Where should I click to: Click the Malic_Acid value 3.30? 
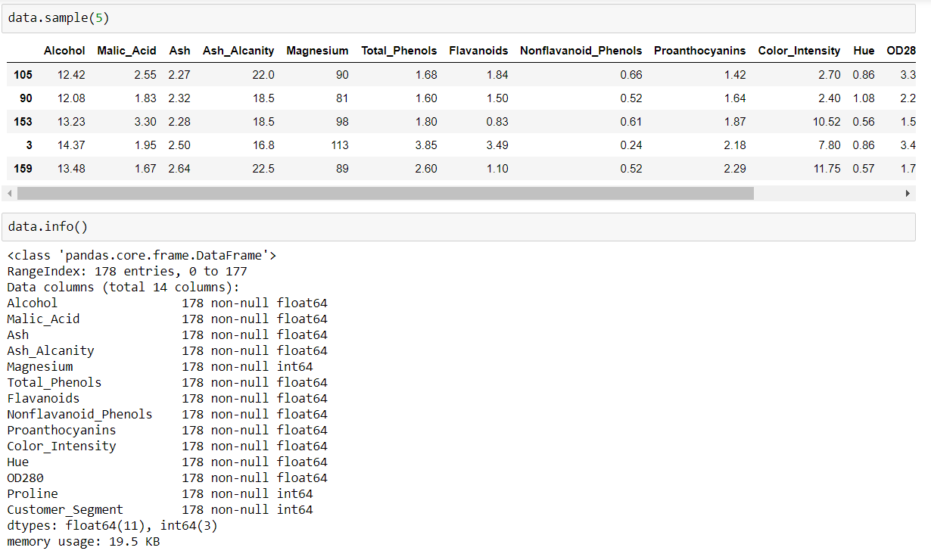point(145,121)
